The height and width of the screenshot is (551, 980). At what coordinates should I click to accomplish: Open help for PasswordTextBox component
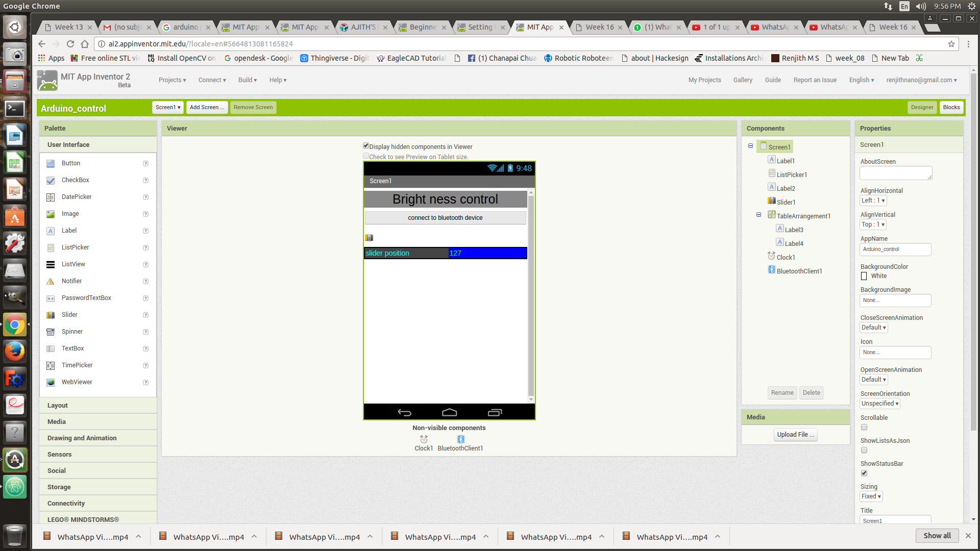click(x=145, y=298)
